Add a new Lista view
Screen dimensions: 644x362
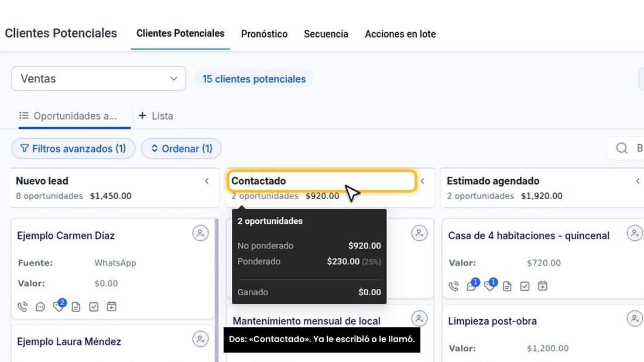click(156, 116)
